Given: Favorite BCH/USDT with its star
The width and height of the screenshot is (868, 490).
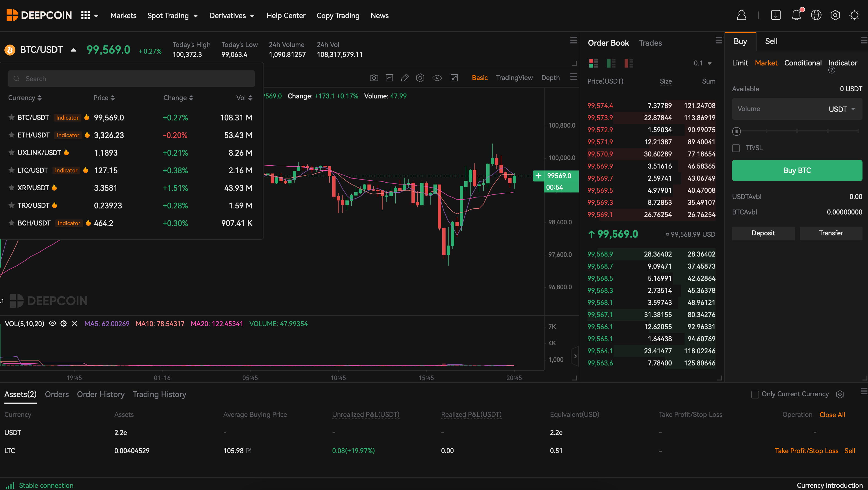Looking at the screenshot, I should [12, 223].
